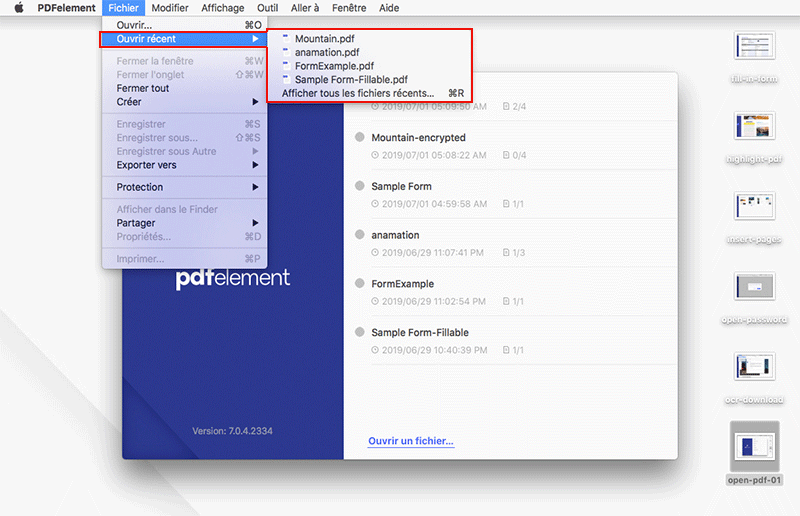The height and width of the screenshot is (516, 800).
Task: Open the Créer submenu entry
Action: pos(184,102)
